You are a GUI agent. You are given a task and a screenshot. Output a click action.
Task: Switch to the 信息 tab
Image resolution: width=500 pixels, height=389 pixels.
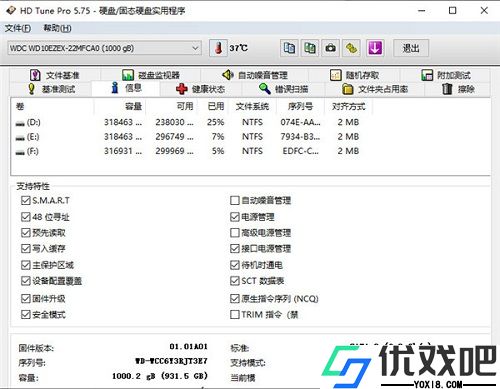coord(126,88)
